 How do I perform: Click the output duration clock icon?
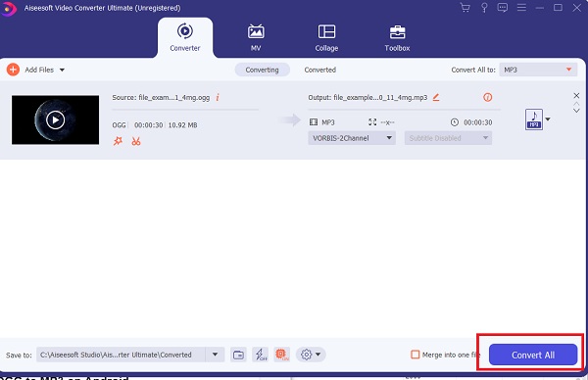[455, 122]
